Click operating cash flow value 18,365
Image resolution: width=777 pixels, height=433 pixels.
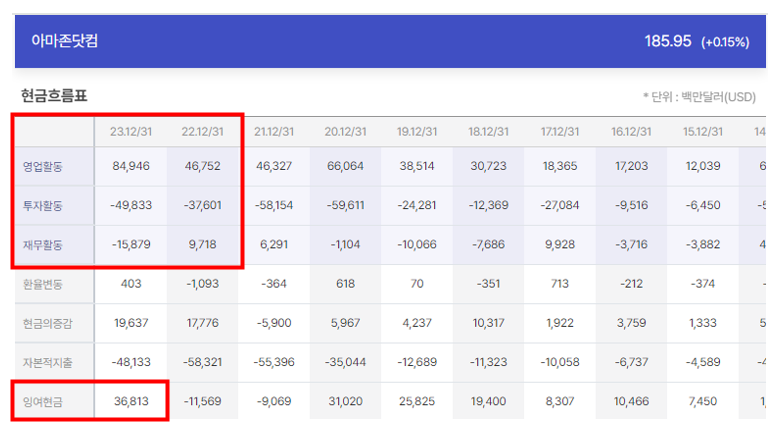pyautogui.click(x=560, y=166)
